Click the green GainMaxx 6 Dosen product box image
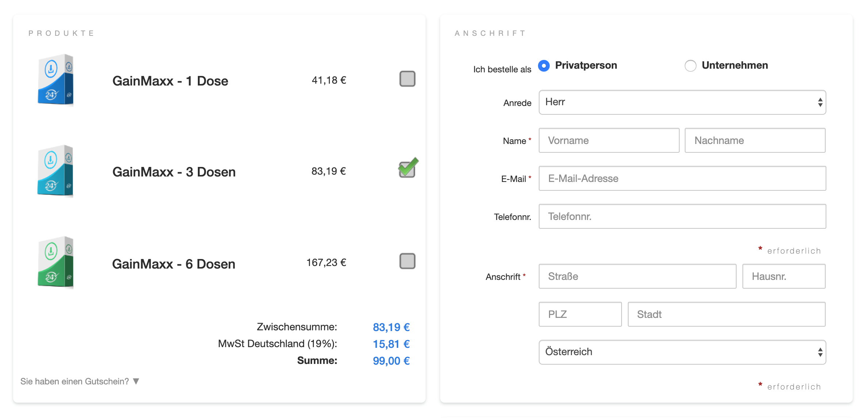This screenshot has height=418, width=868. [55, 262]
